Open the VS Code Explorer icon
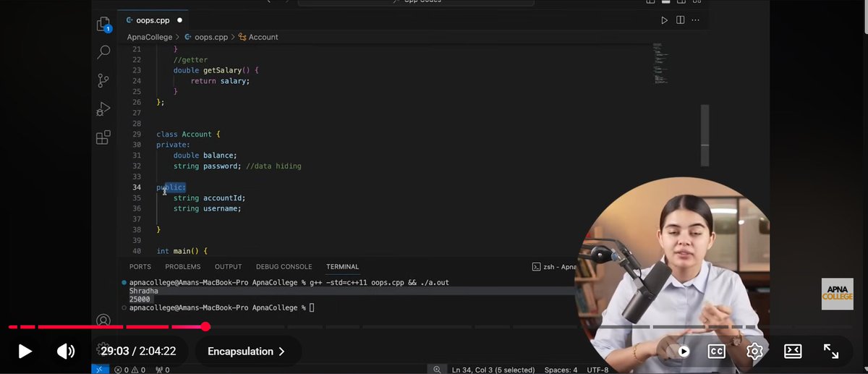Screen dimensions: 868x374 pyautogui.click(x=103, y=25)
